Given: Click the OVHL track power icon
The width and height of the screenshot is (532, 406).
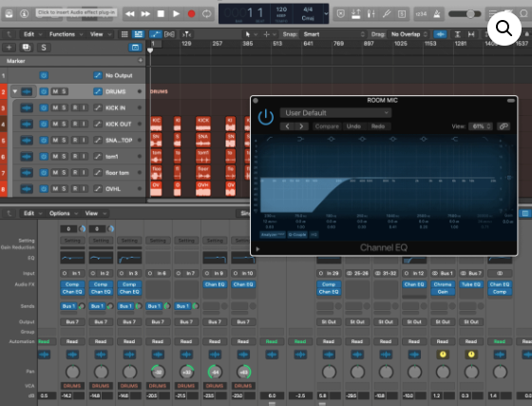Looking at the screenshot, I should [x=44, y=189].
